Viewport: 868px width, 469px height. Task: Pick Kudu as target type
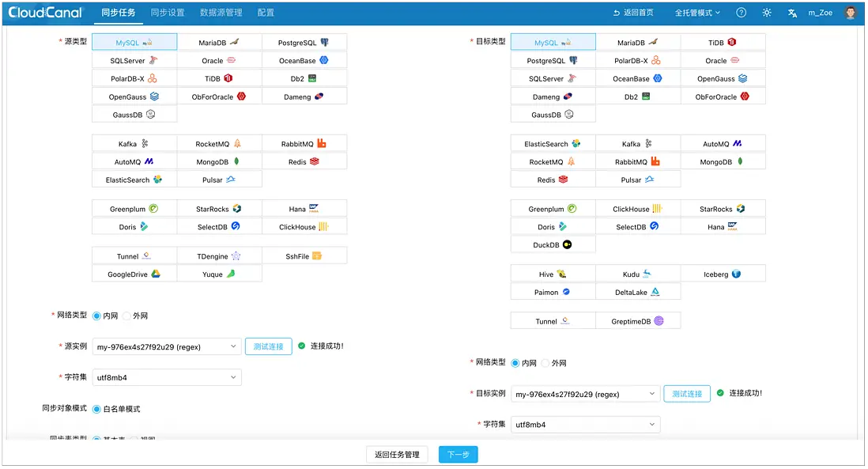[638, 274]
